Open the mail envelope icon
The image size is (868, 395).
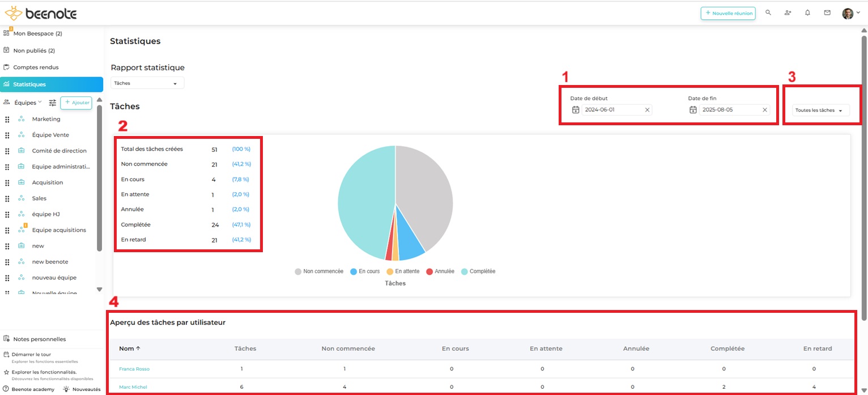[x=827, y=12]
